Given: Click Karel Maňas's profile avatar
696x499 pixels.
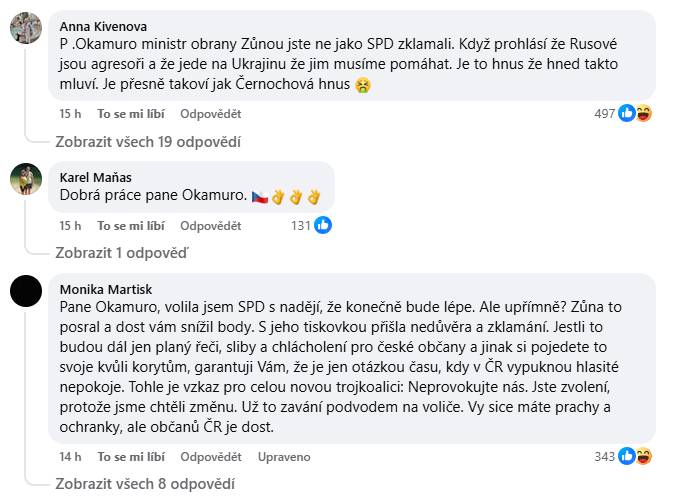Looking at the screenshot, I should tap(26, 179).
